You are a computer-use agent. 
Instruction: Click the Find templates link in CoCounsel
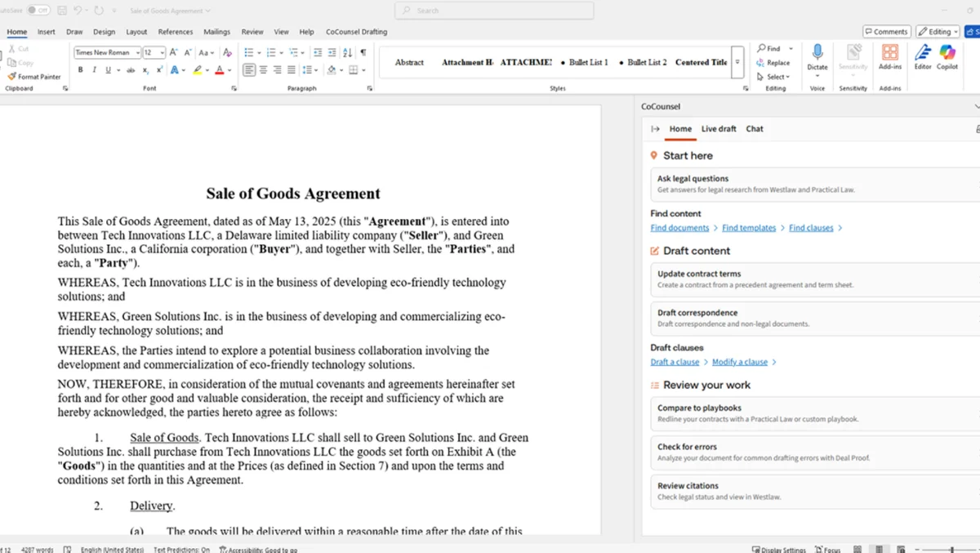click(748, 227)
